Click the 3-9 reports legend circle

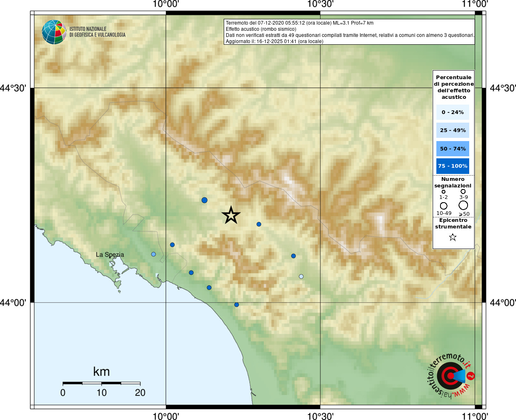coord(463,192)
